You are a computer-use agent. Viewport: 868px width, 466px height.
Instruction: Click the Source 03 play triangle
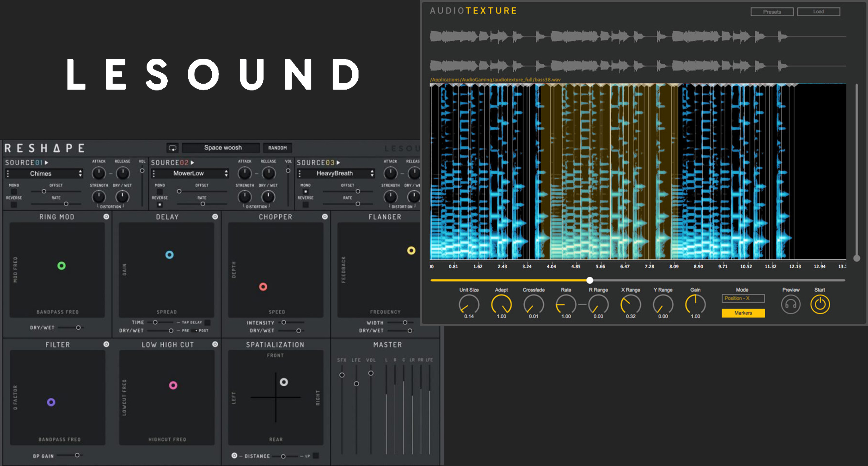[x=338, y=163]
